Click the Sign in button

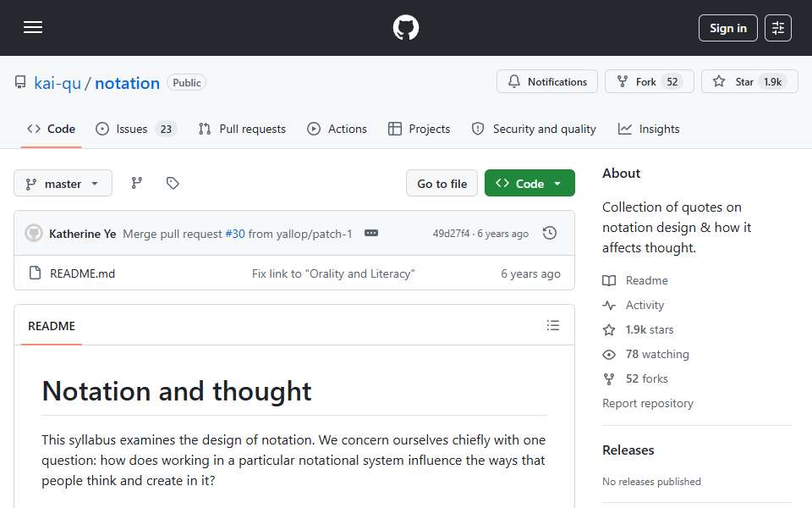pos(727,28)
